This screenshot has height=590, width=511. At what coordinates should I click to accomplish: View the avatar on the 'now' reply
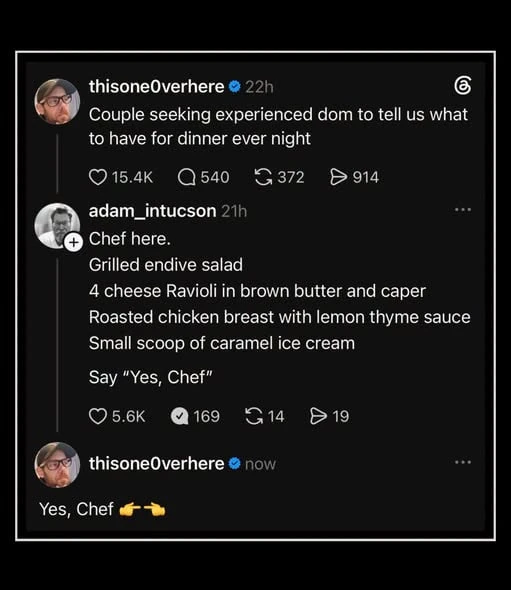click(x=57, y=465)
